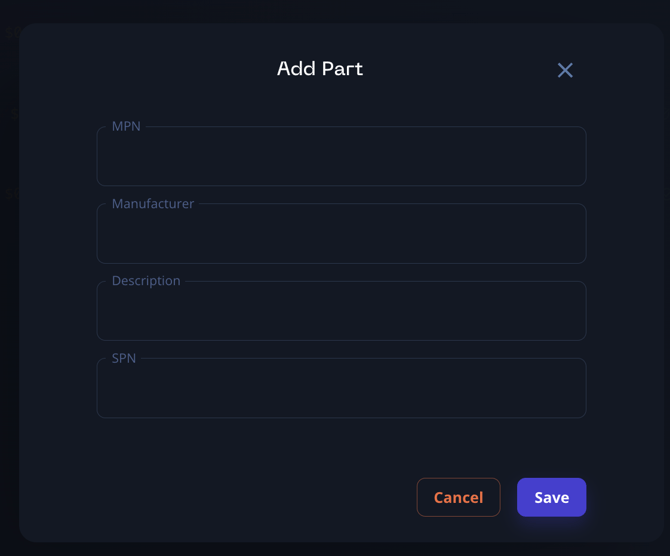Viewport: 670px width, 556px height.
Task: Click the SPN field label
Action: coord(124,358)
